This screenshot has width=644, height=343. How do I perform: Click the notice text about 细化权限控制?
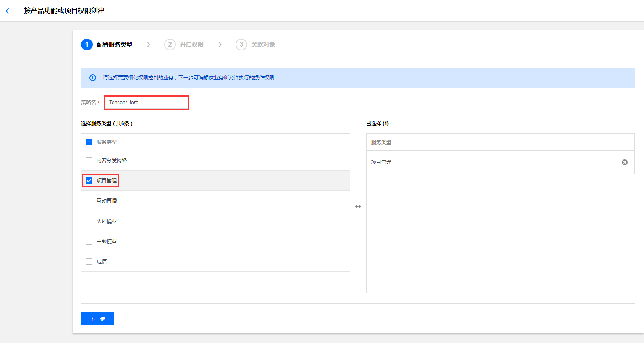(x=188, y=78)
